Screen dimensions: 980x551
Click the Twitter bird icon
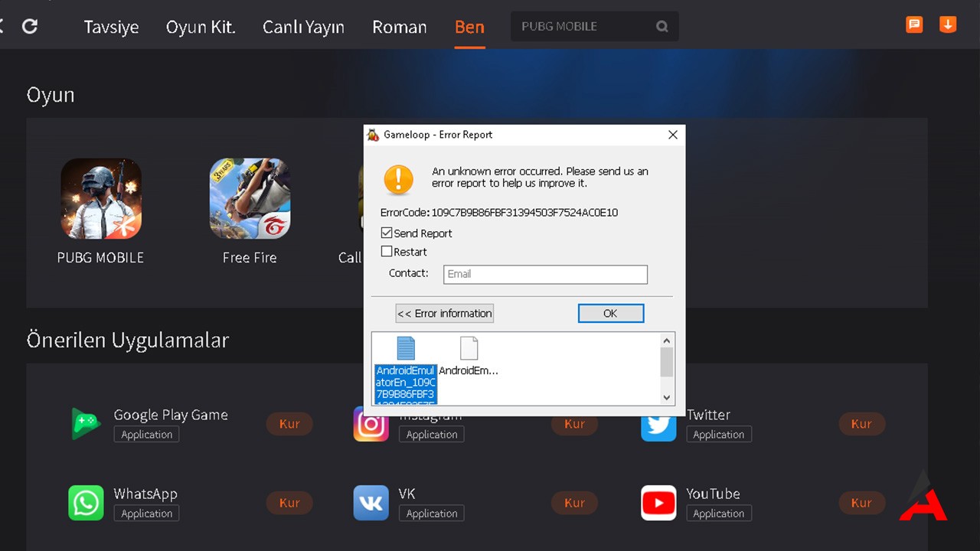coord(658,423)
